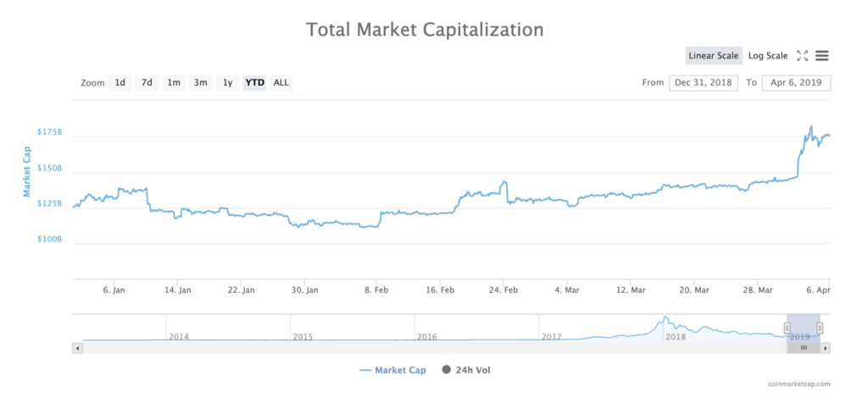Select the 1m zoom range
Image resolution: width=868 pixels, height=403 pixels.
pos(174,83)
